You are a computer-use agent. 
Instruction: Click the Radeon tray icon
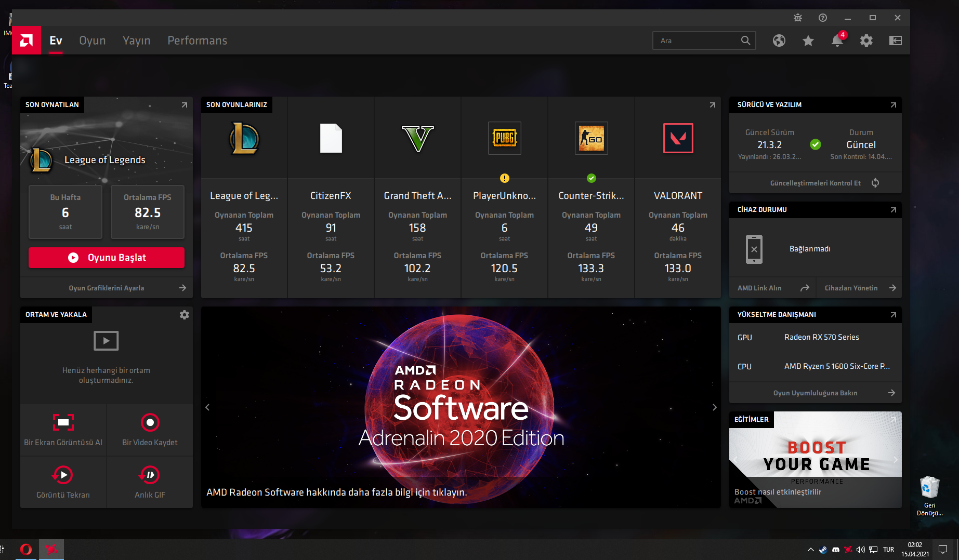point(848,550)
